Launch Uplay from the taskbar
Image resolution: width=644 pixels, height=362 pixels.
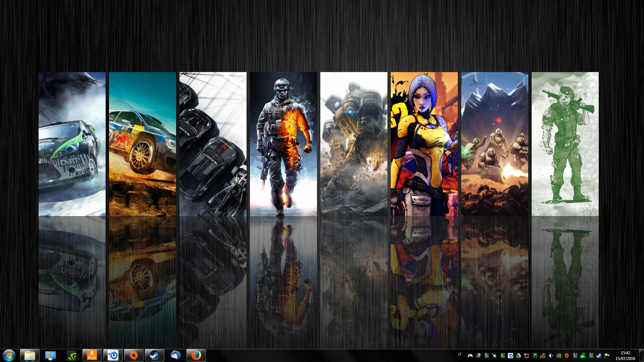pyautogui.click(x=112, y=355)
